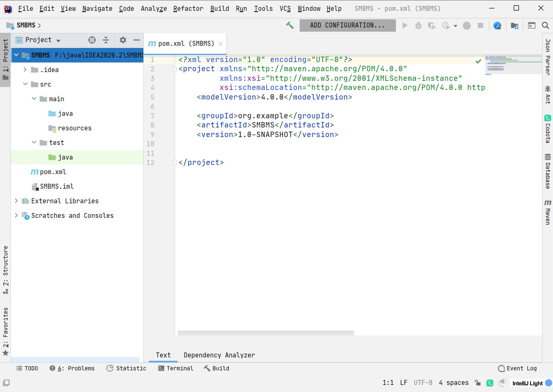This screenshot has height=392, width=553.
Task: Open Project panel settings gear icon
Action: pos(123,40)
